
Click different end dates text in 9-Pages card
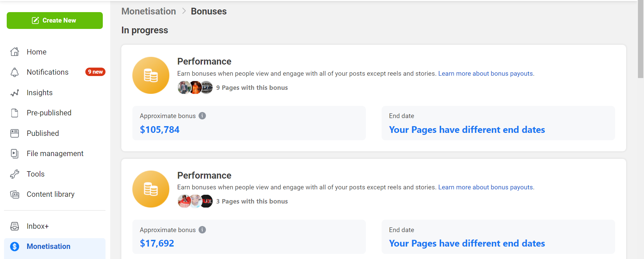click(x=467, y=130)
